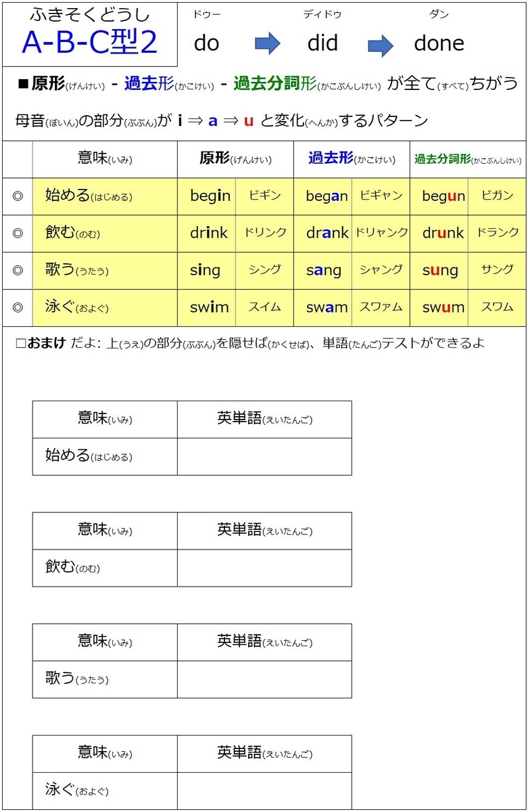Click the word sung
528x812 pixels.
click(440, 271)
